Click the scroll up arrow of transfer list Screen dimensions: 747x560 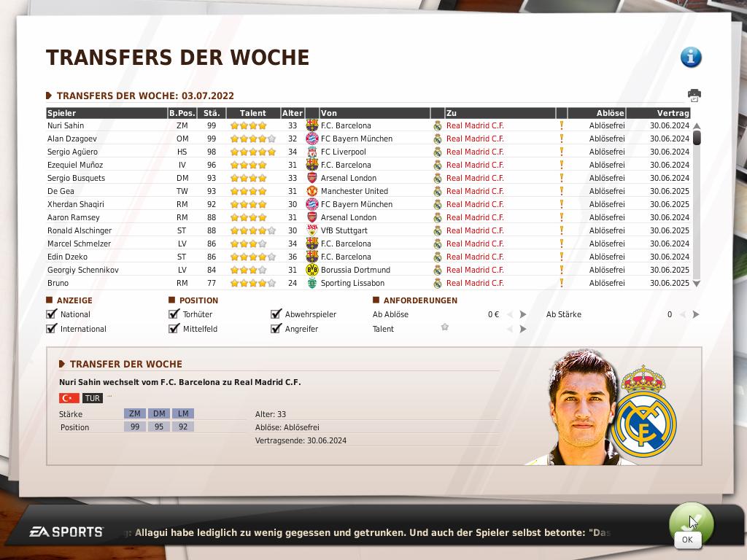tap(697, 125)
